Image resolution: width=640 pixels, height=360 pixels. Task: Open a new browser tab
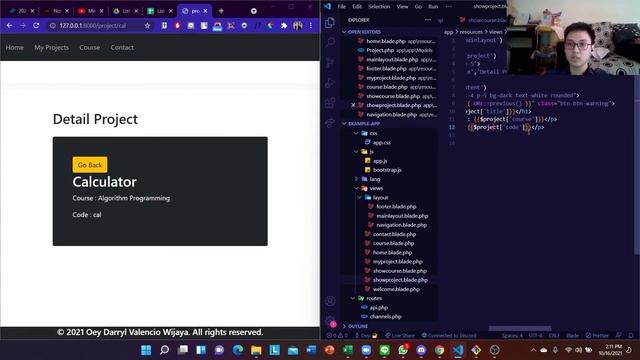pos(221,11)
